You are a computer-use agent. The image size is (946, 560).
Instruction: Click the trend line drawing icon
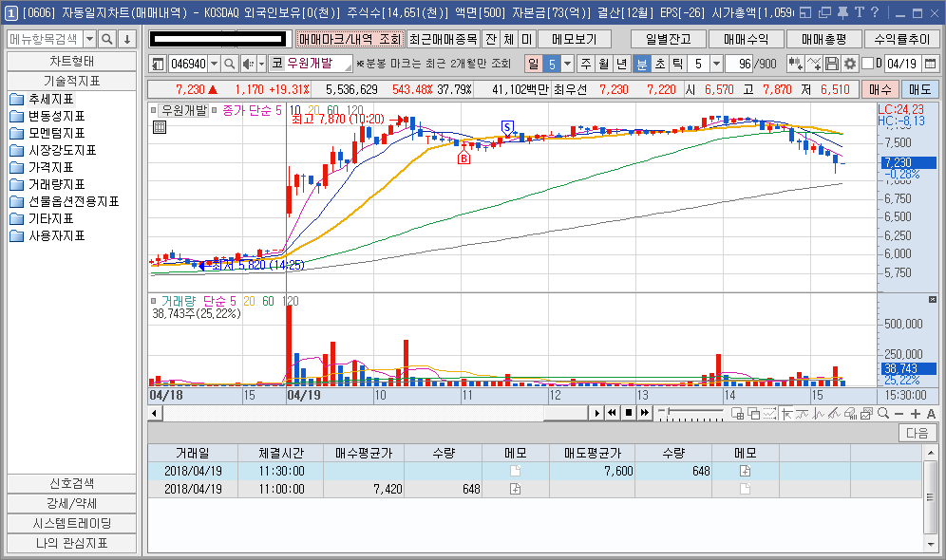(x=834, y=414)
